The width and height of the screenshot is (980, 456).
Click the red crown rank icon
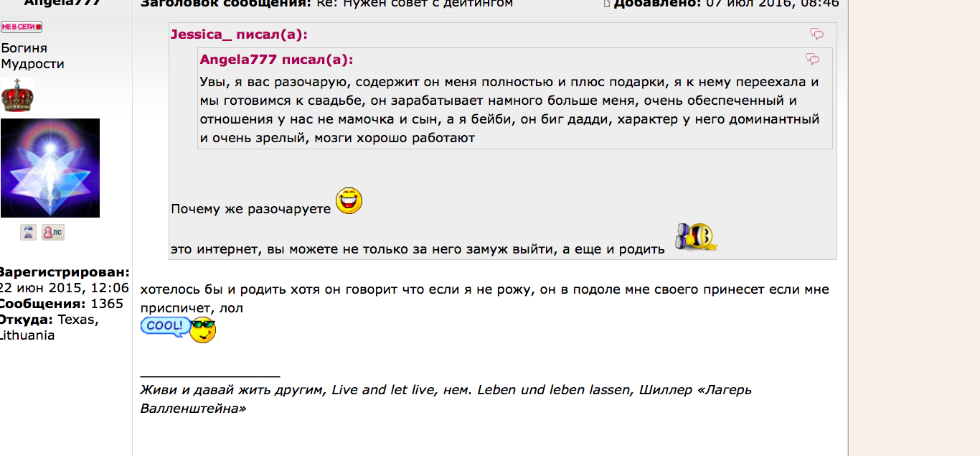[17, 95]
